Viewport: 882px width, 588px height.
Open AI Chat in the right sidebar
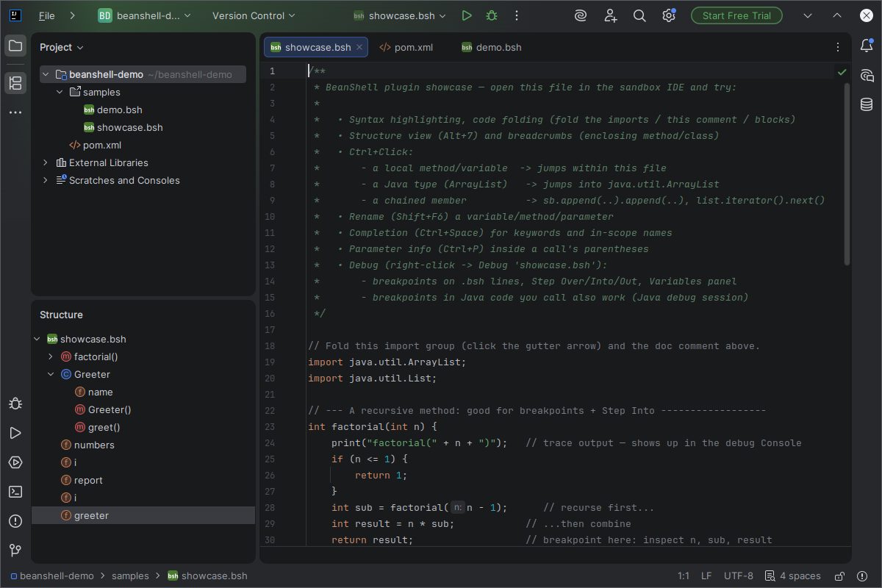pos(867,75)
